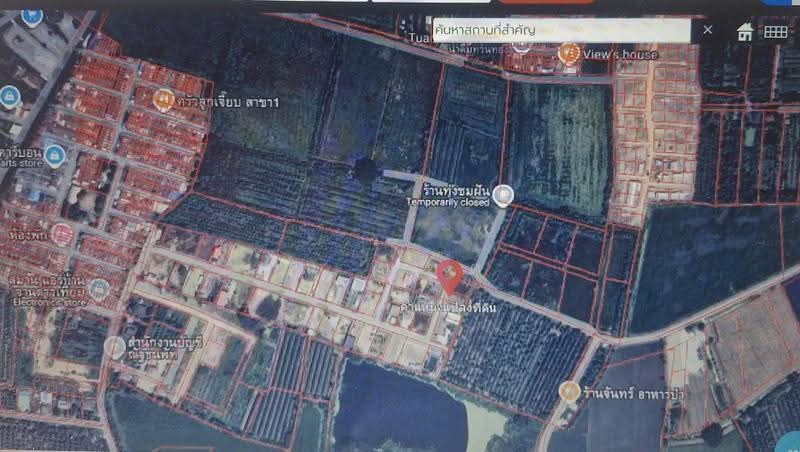Open ร้านจันทร์ อาหารป่า restaurant marker icon
Screen dimensions: 800x452
569,392
